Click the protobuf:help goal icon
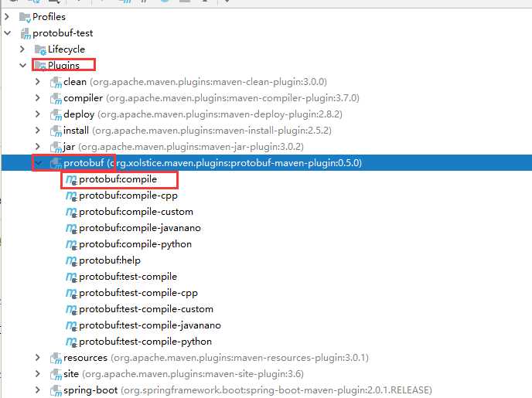 click(71, 260)
